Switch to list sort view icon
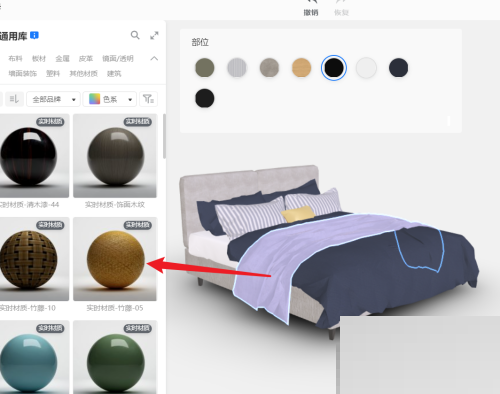The width and height of the screenshot is (500, 394). click(x=14, y=99)
